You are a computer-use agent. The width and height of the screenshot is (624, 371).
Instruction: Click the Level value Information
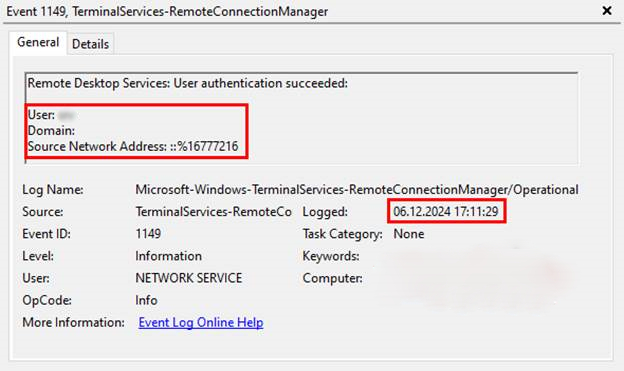[x=168, y=256]
